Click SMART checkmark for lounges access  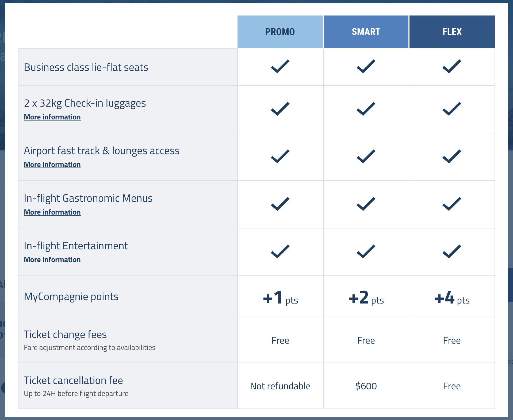pyautogui.click(x=366, y=156)
